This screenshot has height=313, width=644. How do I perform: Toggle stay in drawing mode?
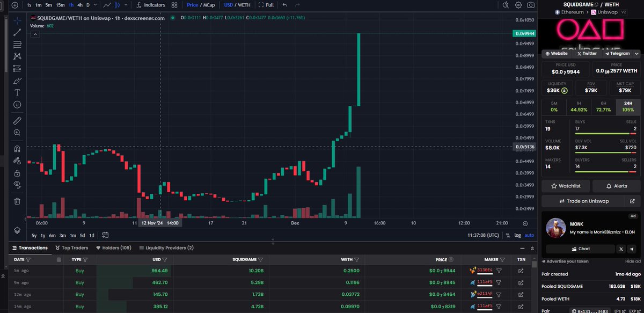click(x=17, y=161)
